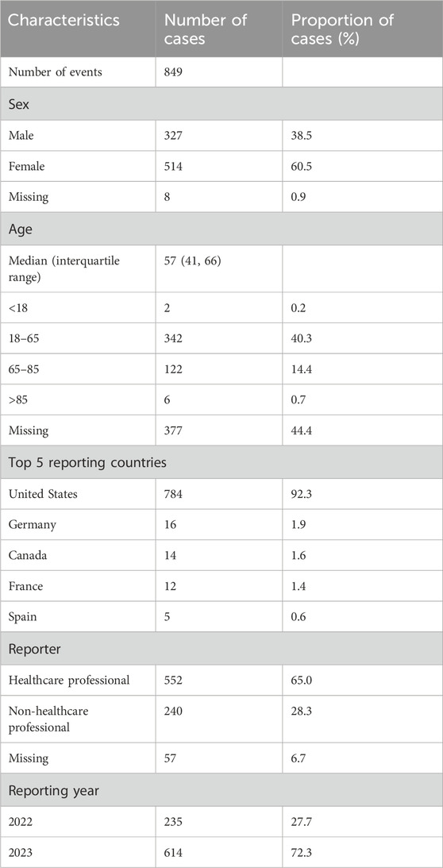
Task: Click the United States row label
Action: point(43,492)
